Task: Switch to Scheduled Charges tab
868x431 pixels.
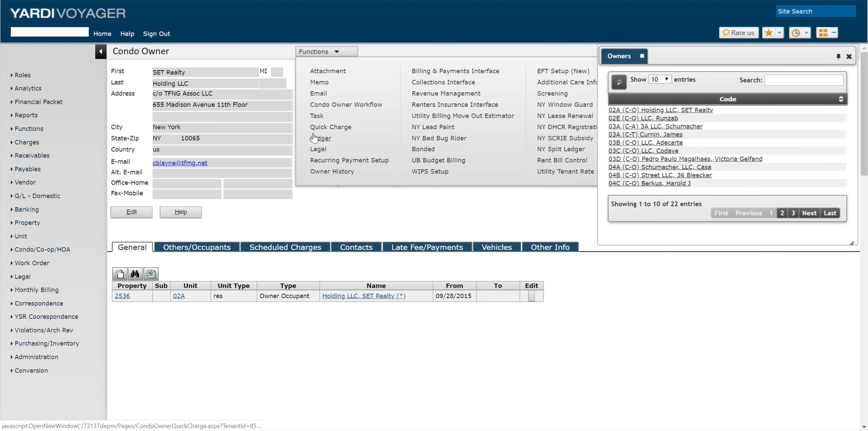Action: 285,247
